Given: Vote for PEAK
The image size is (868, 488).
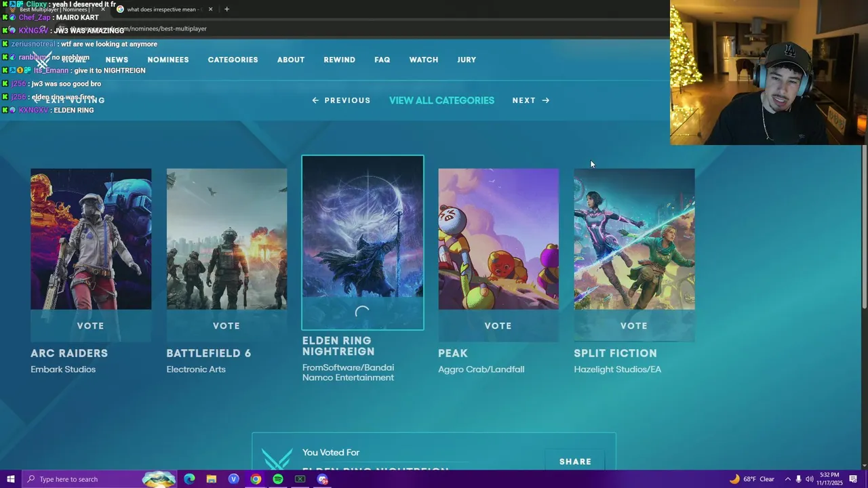Looking at the screenshot, I should pos(498,326).
